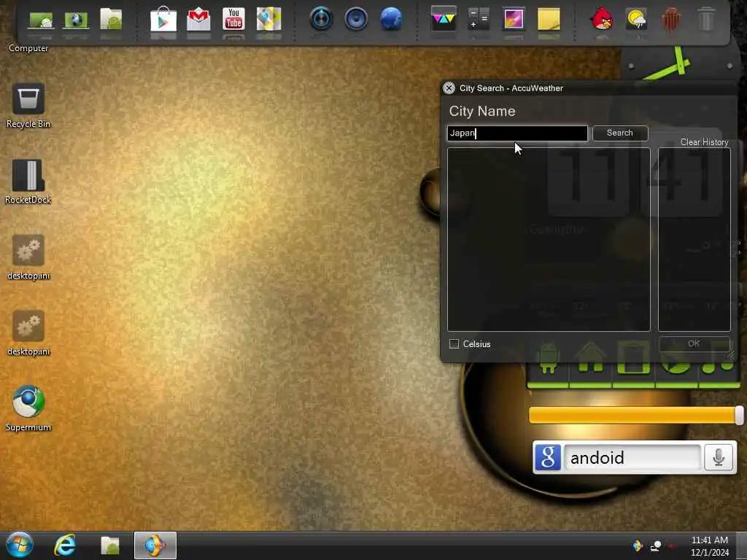Open Internet Explorer from the taskbar

tap(65, 545)
